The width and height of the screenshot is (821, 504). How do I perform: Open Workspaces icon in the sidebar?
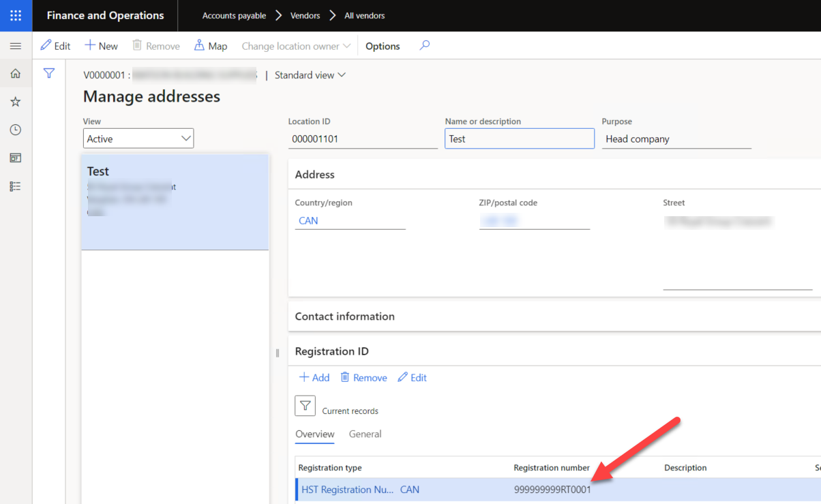[16, 158]
